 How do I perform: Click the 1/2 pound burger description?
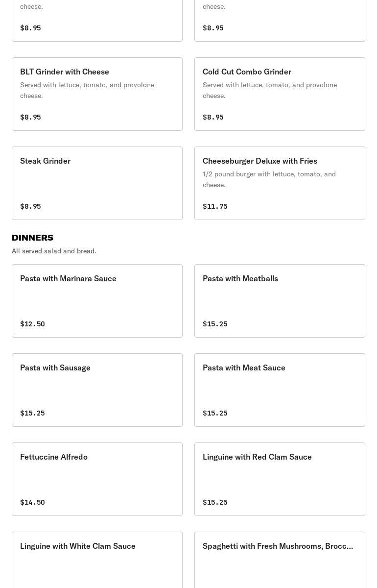pos(269,179)
